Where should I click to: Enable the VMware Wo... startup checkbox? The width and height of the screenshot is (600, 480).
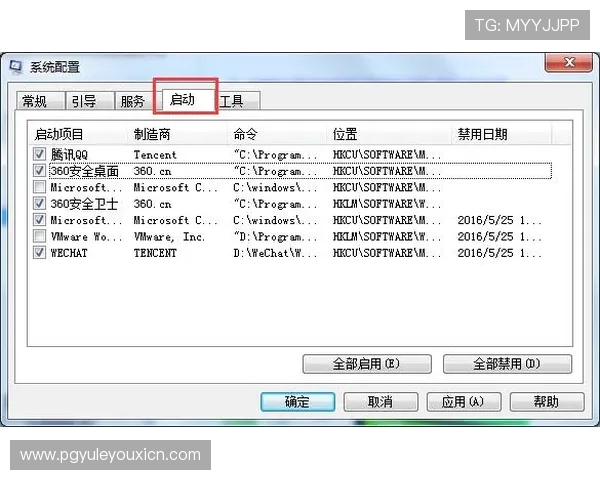39,237
